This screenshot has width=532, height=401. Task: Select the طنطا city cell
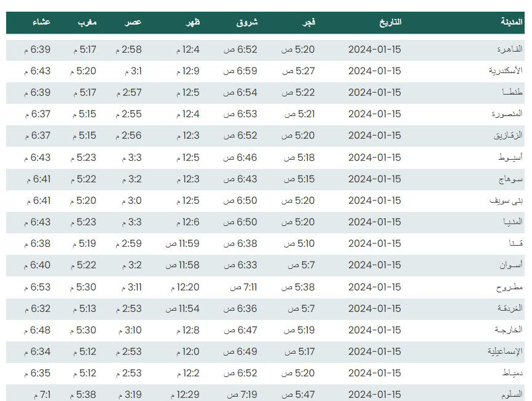512,92
